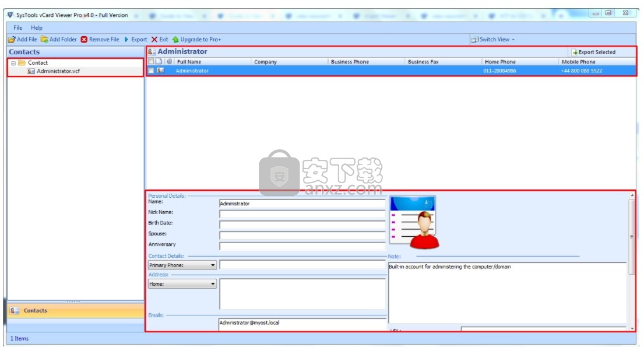This screenshot has width=644, height=347.
Task: Click the red Exit X icon
Action: click(x=154, y=40)
